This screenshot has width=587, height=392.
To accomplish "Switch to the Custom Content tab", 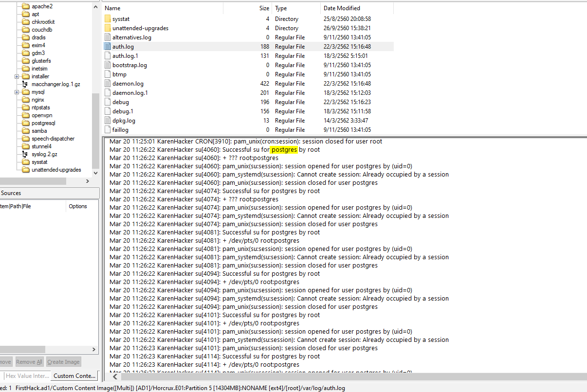I will (74, 375).
